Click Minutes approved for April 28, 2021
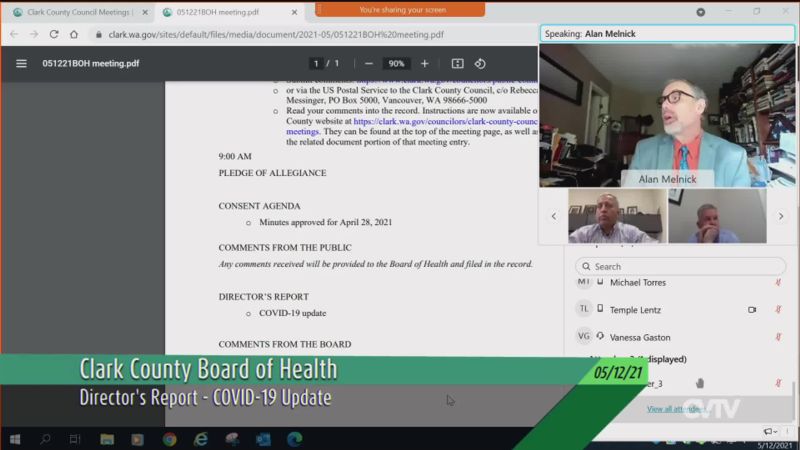This screenshot has height=450, width=800. (x=326, y=222)
